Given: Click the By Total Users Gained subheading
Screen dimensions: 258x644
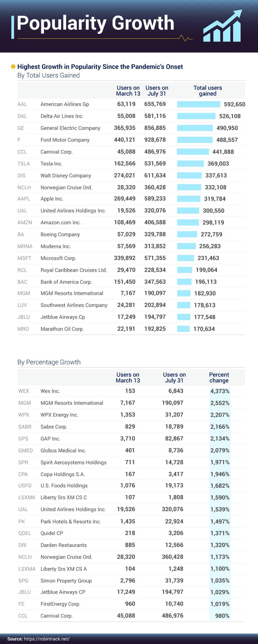Looking at the screenshot, I should (x=48, y=75).
